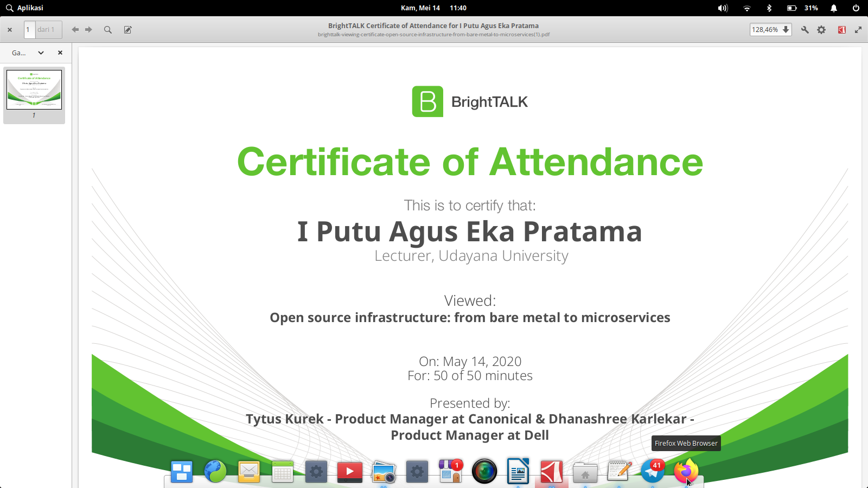Open first system settings gear in dock
Screen dimensions: 868x488
point(316,472)
